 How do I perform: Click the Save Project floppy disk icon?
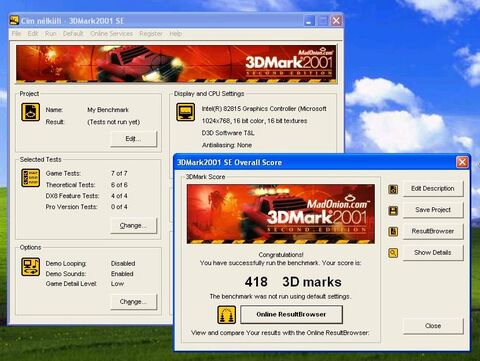[x=393, y=210]
